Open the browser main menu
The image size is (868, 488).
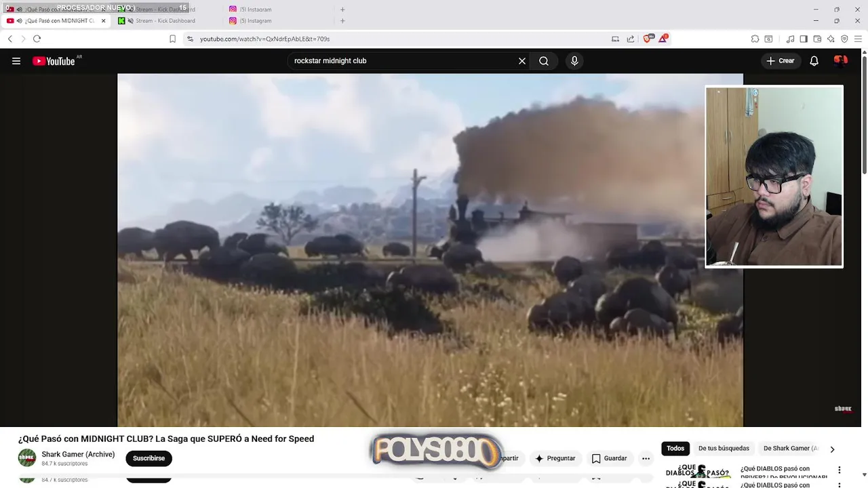[858, 39]
